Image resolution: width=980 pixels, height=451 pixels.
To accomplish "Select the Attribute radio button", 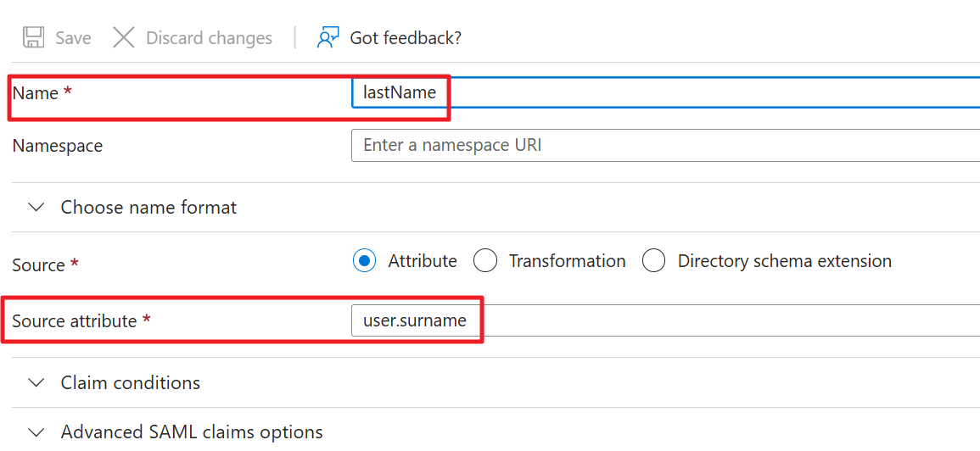I will click(364, 261).
